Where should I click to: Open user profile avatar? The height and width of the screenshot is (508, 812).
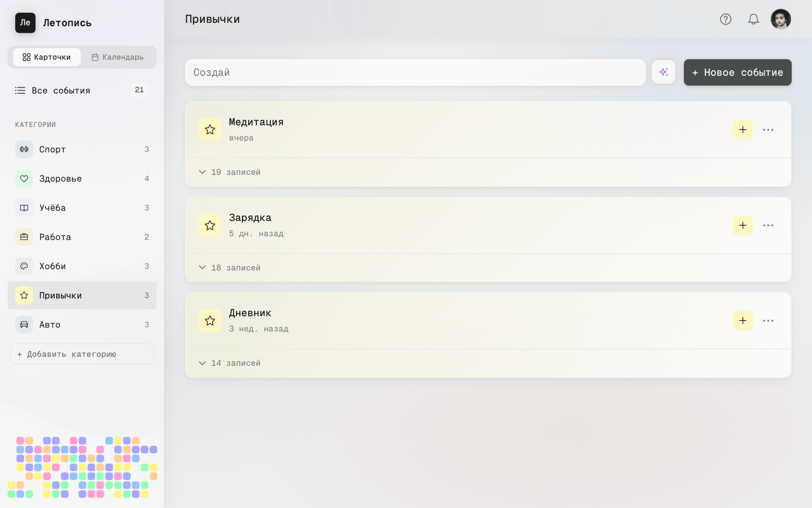(780, 19)
